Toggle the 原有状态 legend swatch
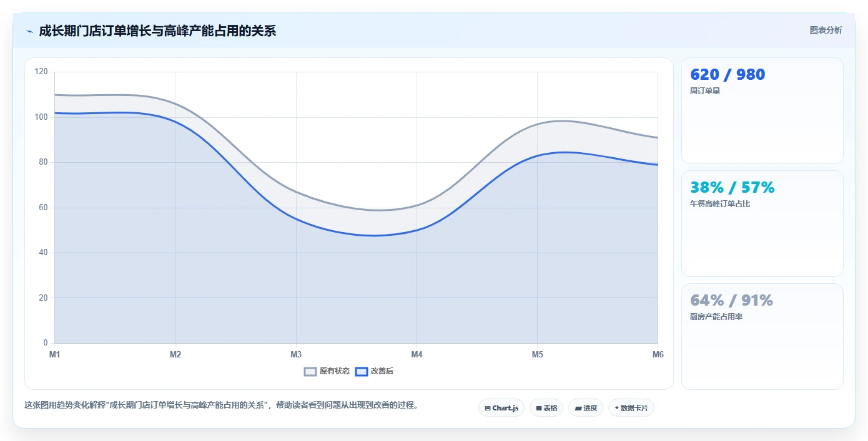 (310, 371)
